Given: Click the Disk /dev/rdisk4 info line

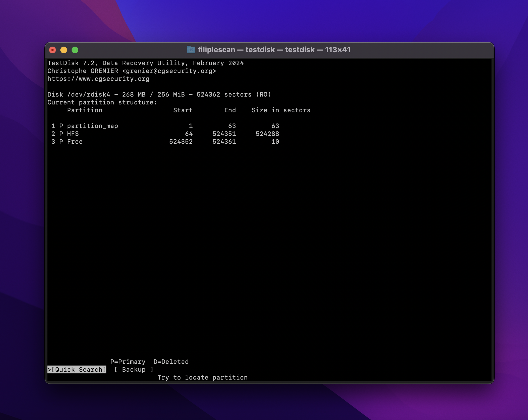Looking at the screenshot, I should (159, 95).
